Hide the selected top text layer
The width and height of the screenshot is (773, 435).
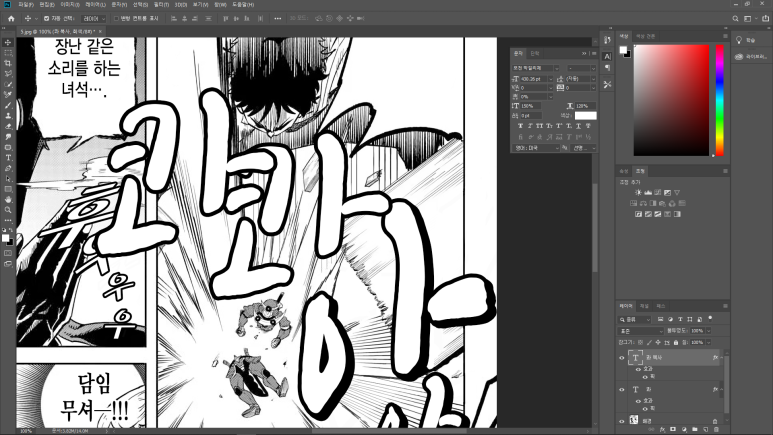coord(622,358)
